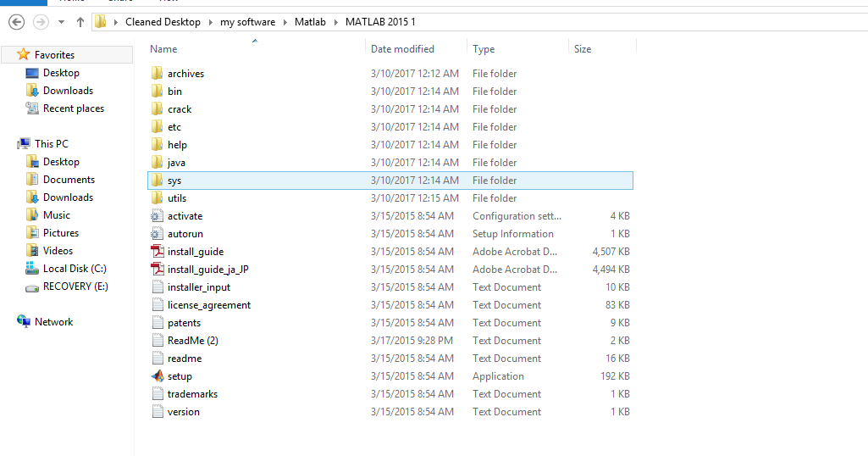Select the java folder icon

(x=158, y=162)
